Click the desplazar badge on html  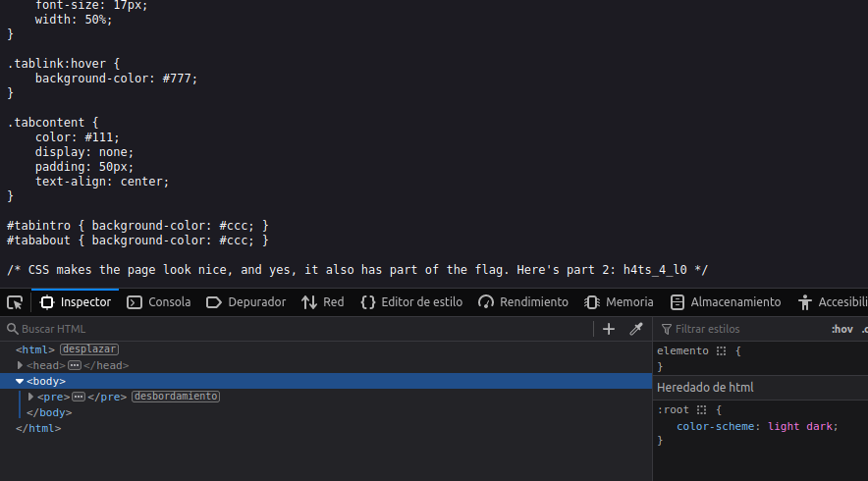89,349
